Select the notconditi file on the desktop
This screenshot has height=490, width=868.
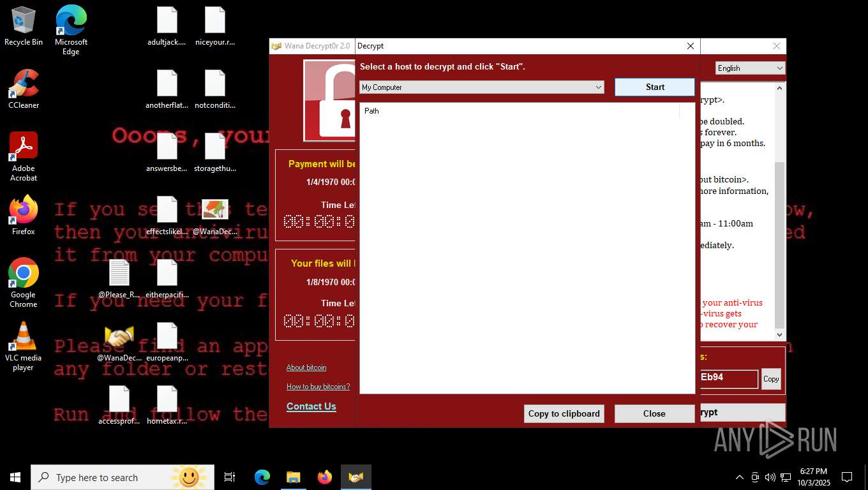[215, 90]
